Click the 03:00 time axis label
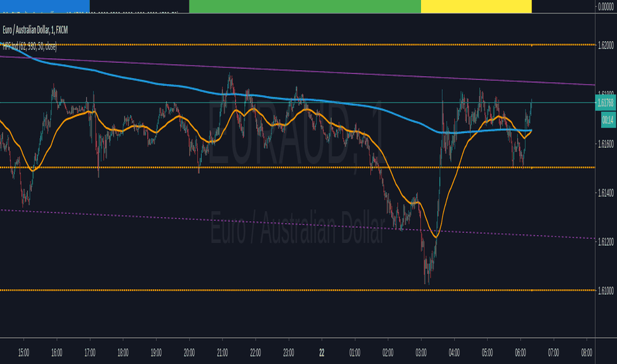 (421, 353)
